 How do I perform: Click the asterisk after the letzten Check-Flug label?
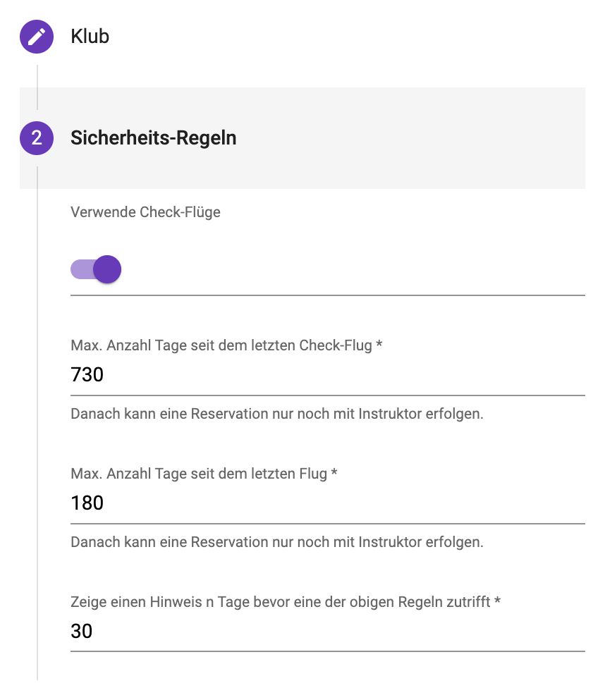(379, 344)
